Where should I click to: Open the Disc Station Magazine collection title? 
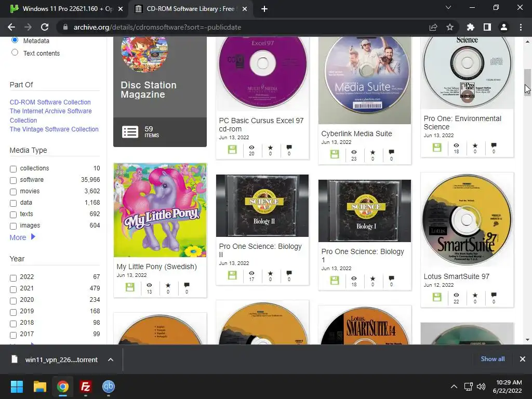click(149, 89)
